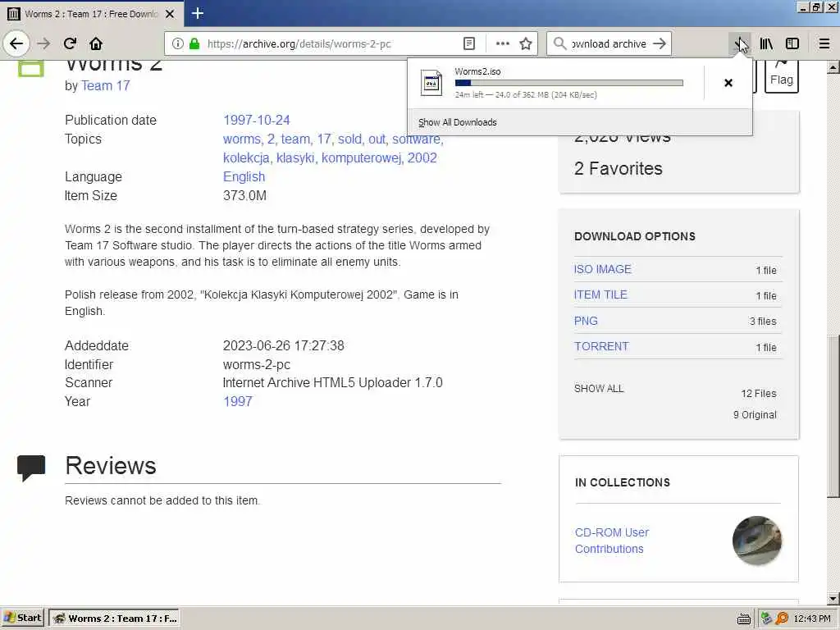Screen dimensions: 840x630
Task: Click the Reviews speech bubble icon
Action: pyautogui.click(x=31, y=468)
